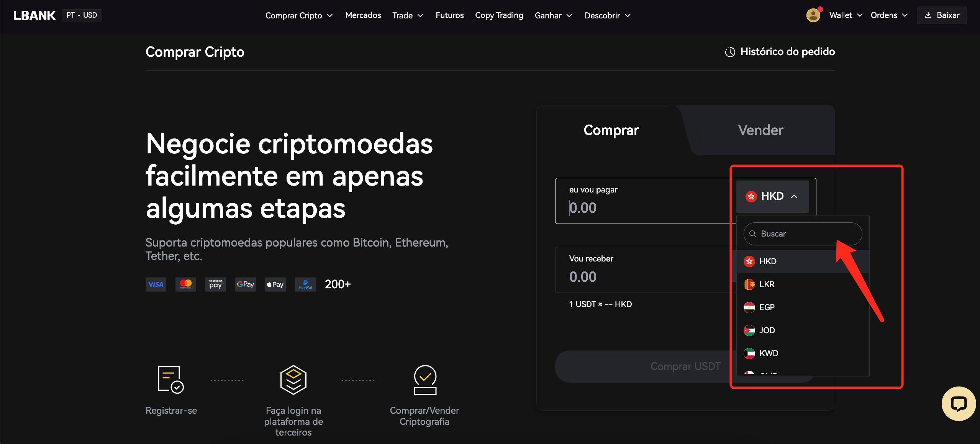Open the Wallet dropdown
The height and width of the screenshot is (444, 980).
(x=846, y=15)
